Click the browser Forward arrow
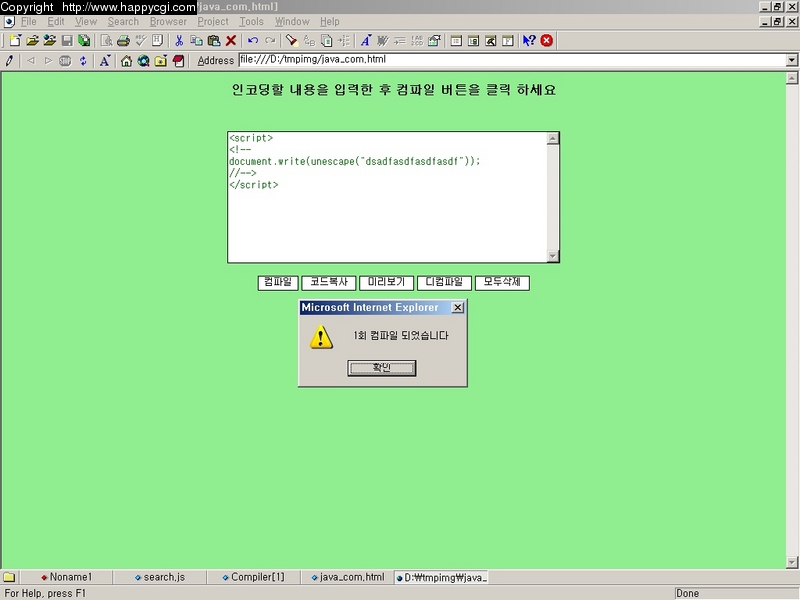The image size is (800, 600). coord(48,61)
